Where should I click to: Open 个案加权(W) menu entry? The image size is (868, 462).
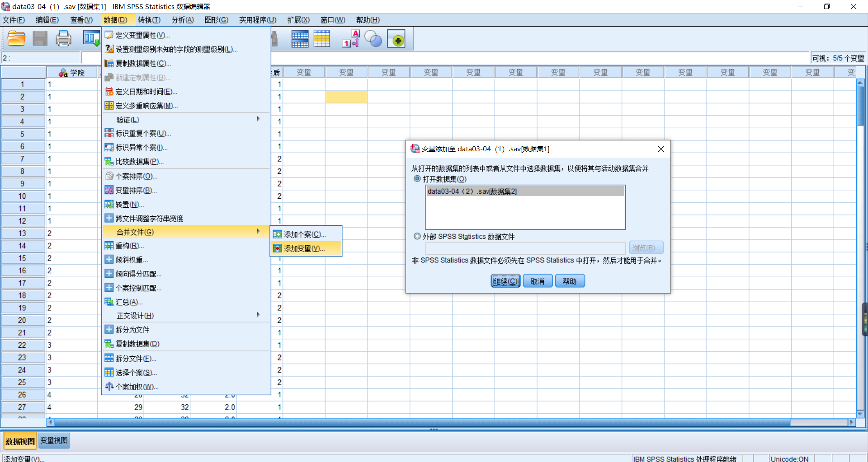186,387
